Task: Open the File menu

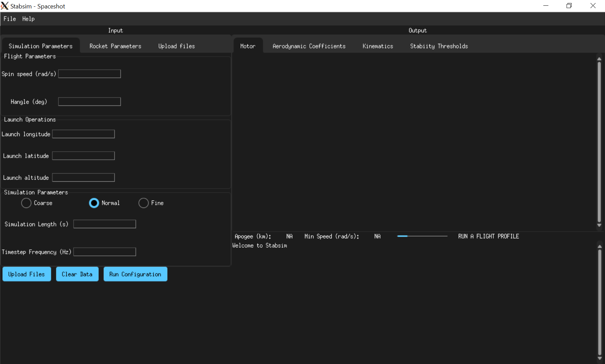Action: pyautogui.click(x=10, y=19)
